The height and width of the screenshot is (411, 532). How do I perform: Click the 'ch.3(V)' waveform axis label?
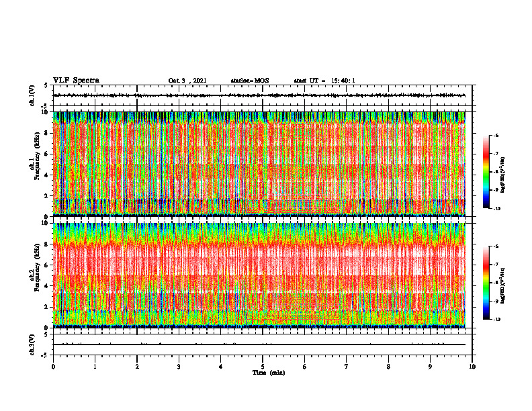32,345
